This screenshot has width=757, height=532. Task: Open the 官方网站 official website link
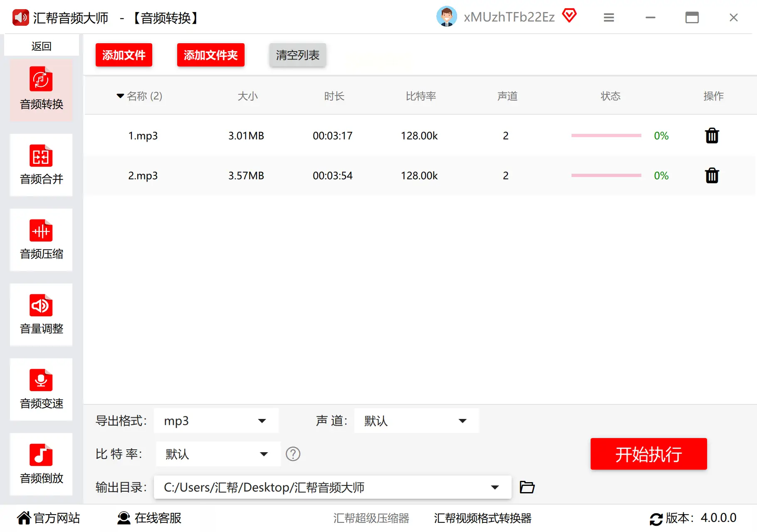pyautogui.click(x=47, y=518)
